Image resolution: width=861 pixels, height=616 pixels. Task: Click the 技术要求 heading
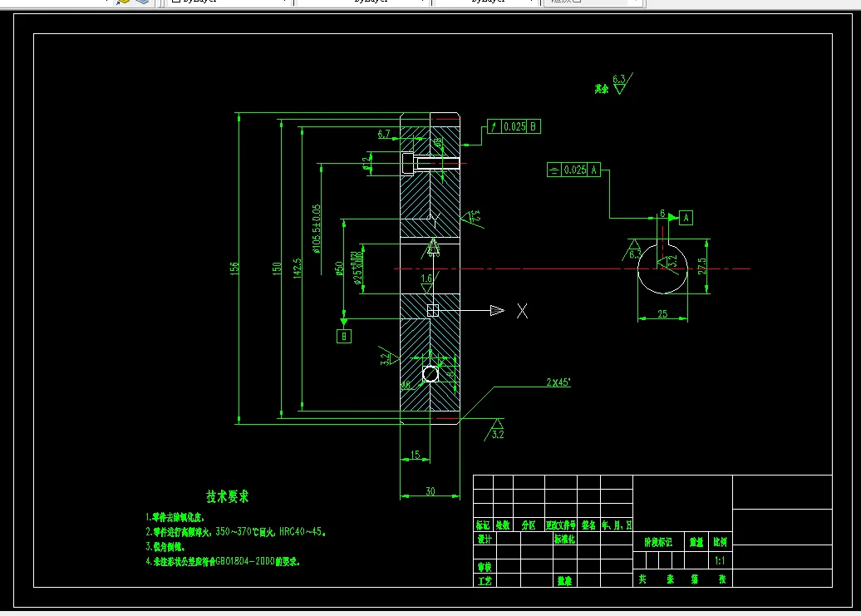[x=228, y=497]
